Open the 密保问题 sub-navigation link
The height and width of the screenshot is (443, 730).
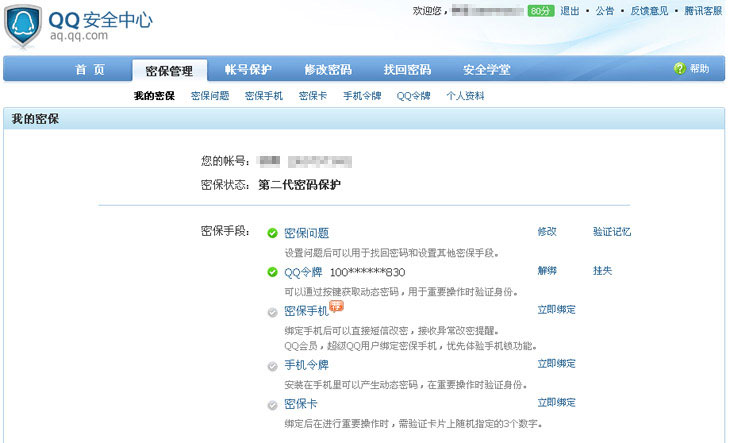pyautogui.click(x=210, y=96)
